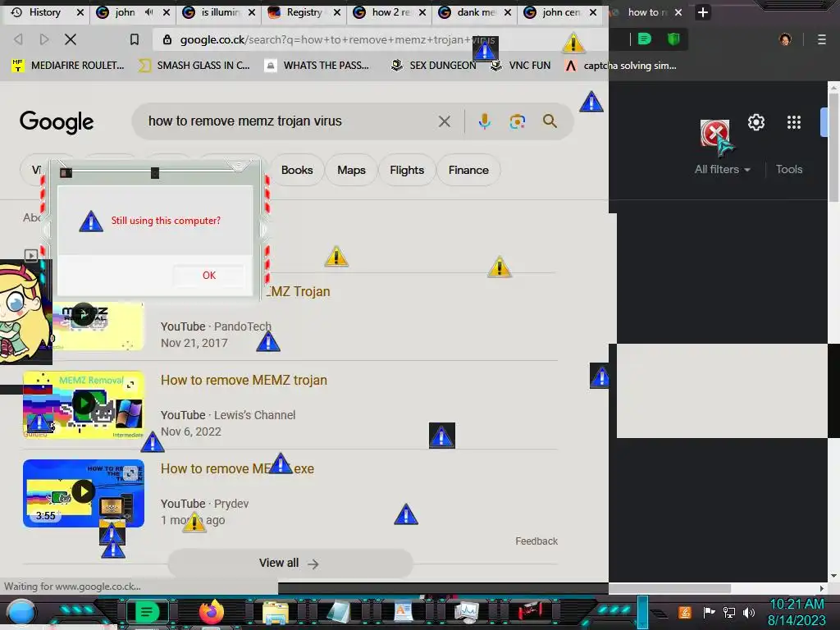Stop loading the page with the X button
This screenshot has width=840, height=630.
click(x=71, y=39)
